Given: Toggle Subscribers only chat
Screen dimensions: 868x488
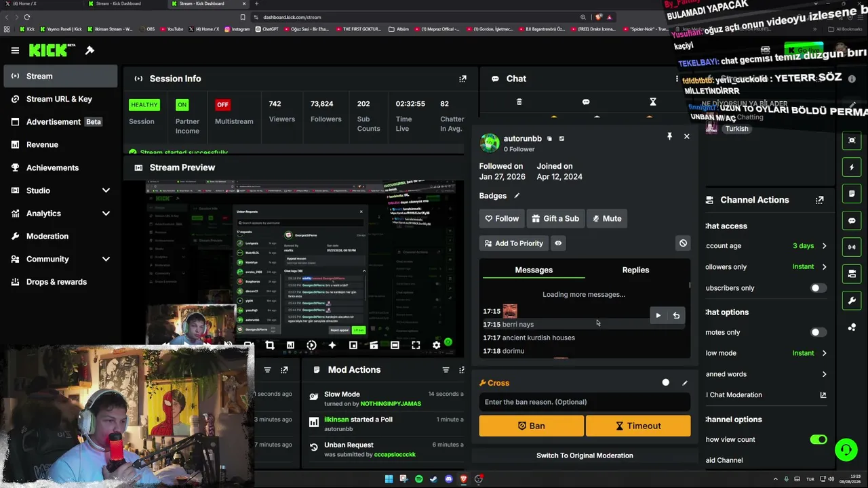Looking at the screenshot, I should click(818, 288).
